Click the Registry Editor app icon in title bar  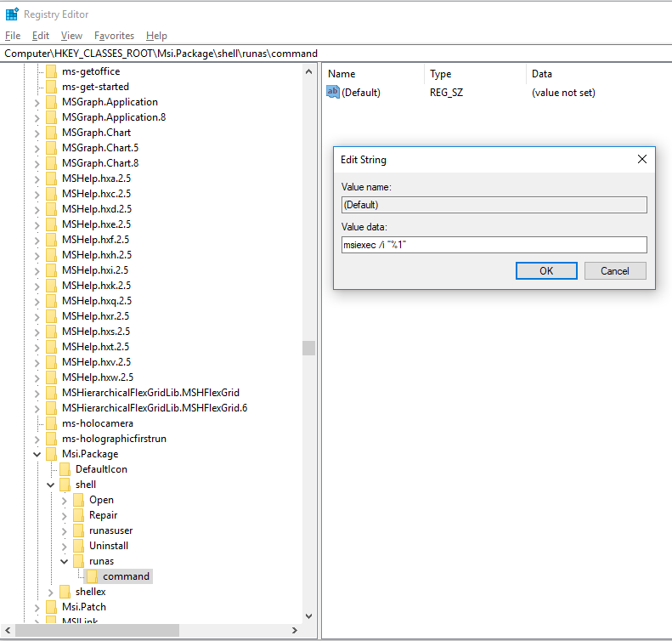12,14
